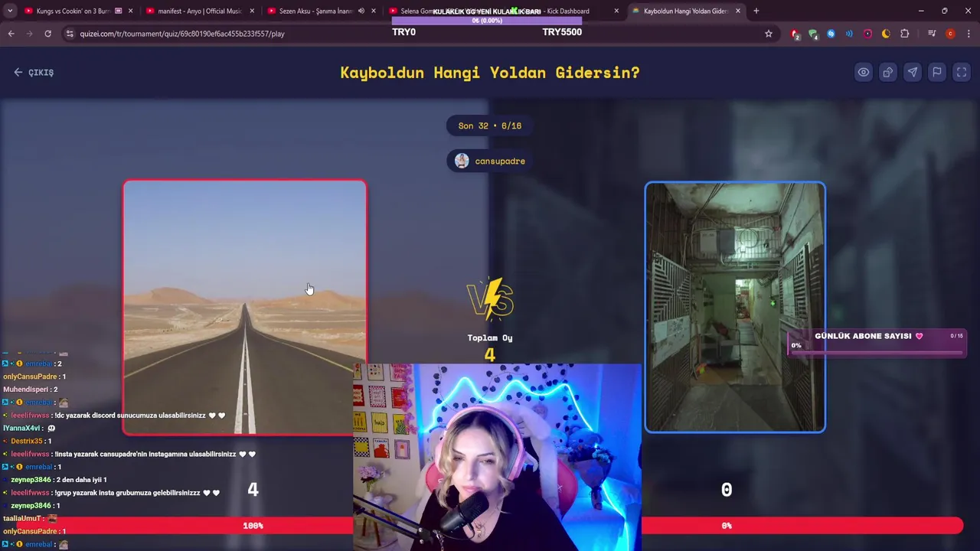980x551 pixels.
Task: Click the left option vote count 4
Action: click(x=253, y=490)
